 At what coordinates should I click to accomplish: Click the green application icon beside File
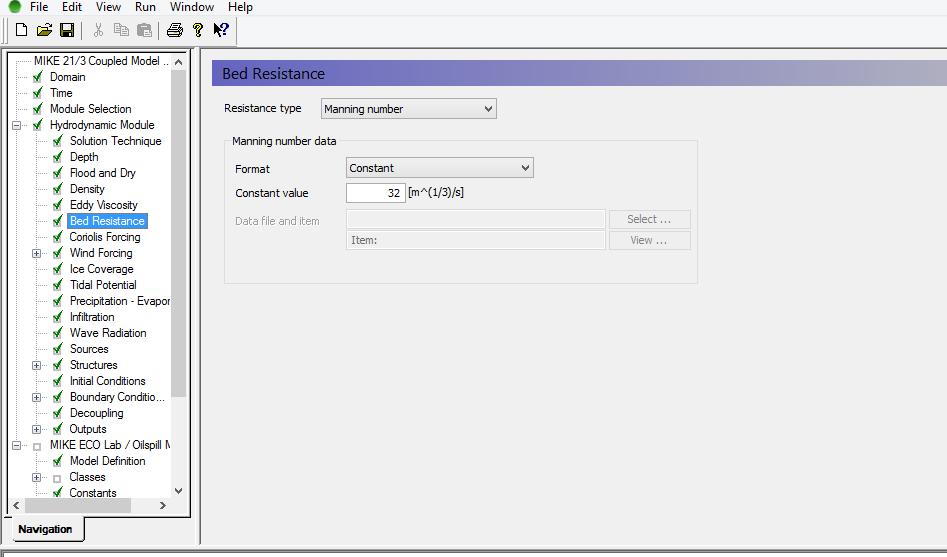coord(15,7)
